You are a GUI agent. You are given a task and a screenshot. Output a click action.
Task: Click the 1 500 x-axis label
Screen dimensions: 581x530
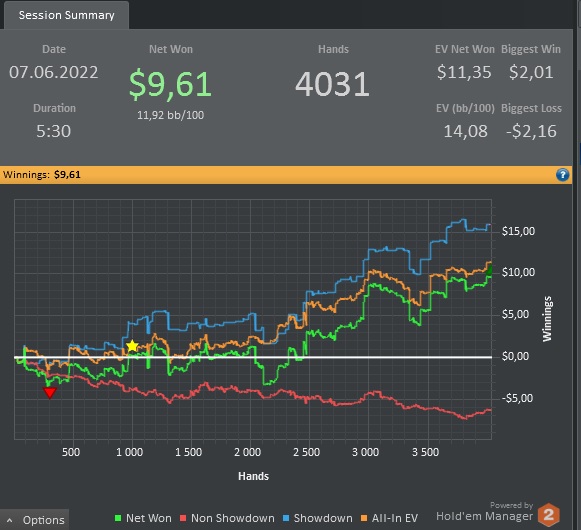coord(188,452)
